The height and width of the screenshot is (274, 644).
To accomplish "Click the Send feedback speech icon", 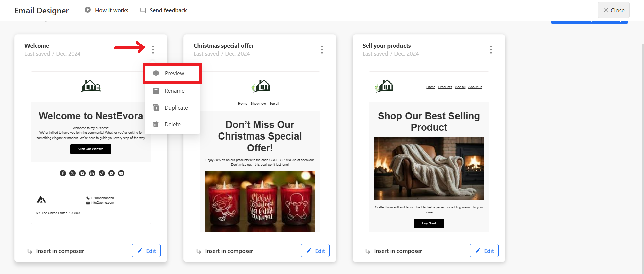I will (143, 10).
